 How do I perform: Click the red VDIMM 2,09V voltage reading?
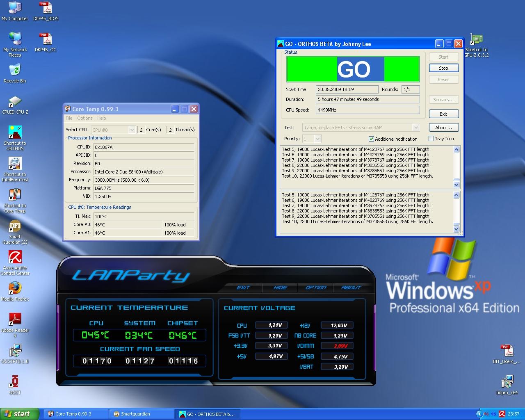tap(337, 346)
